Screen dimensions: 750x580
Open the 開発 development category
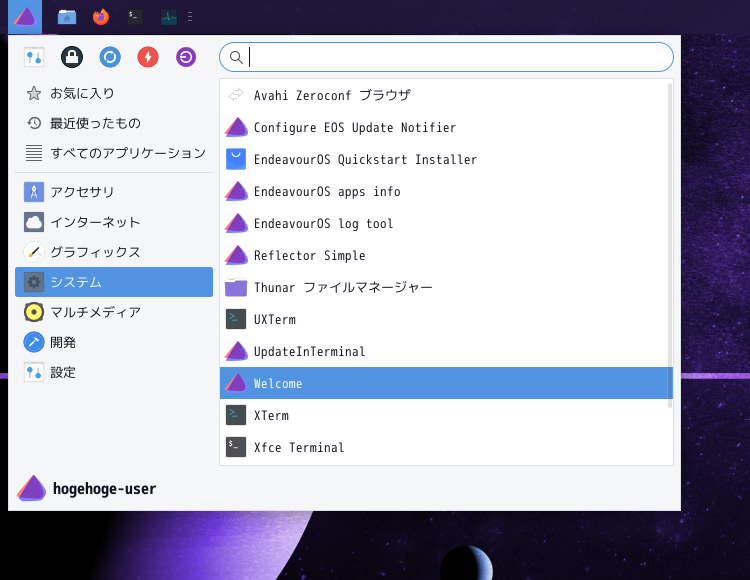114,342
